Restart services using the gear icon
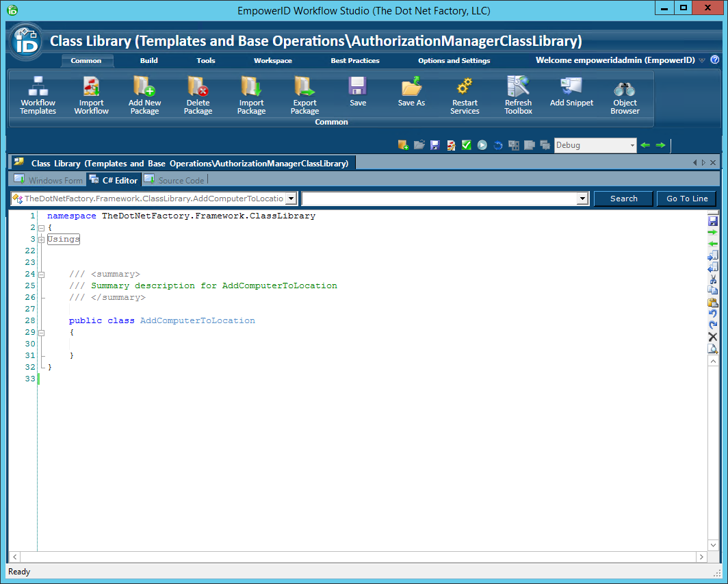The height and width of the screenshot is (584, 728). 465,95
